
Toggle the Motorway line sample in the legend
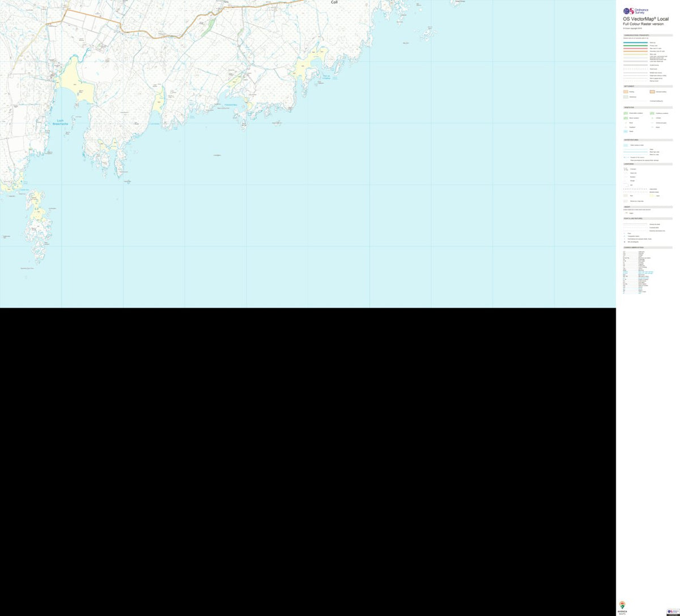(635, 42)
